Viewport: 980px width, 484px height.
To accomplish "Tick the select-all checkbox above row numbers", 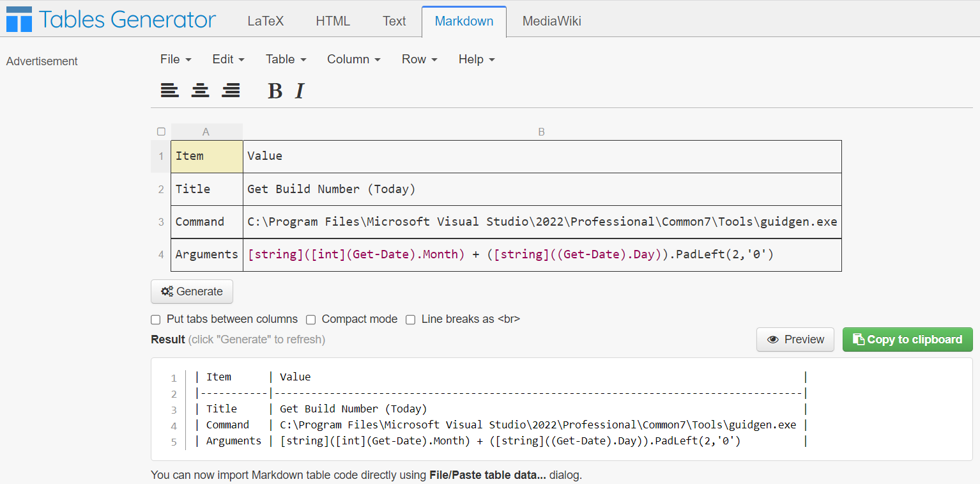I will coord(161,132).
